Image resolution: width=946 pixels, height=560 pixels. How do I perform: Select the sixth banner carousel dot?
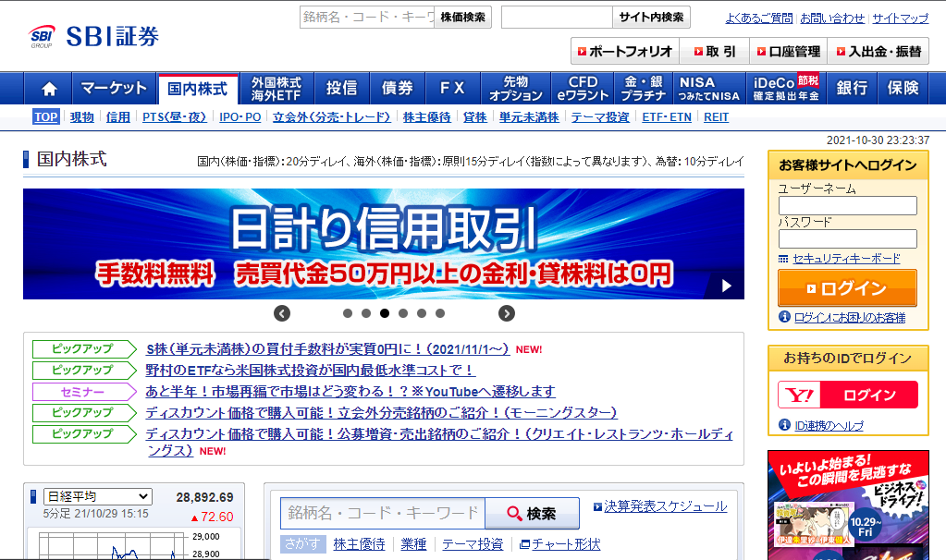click(440, 313)
